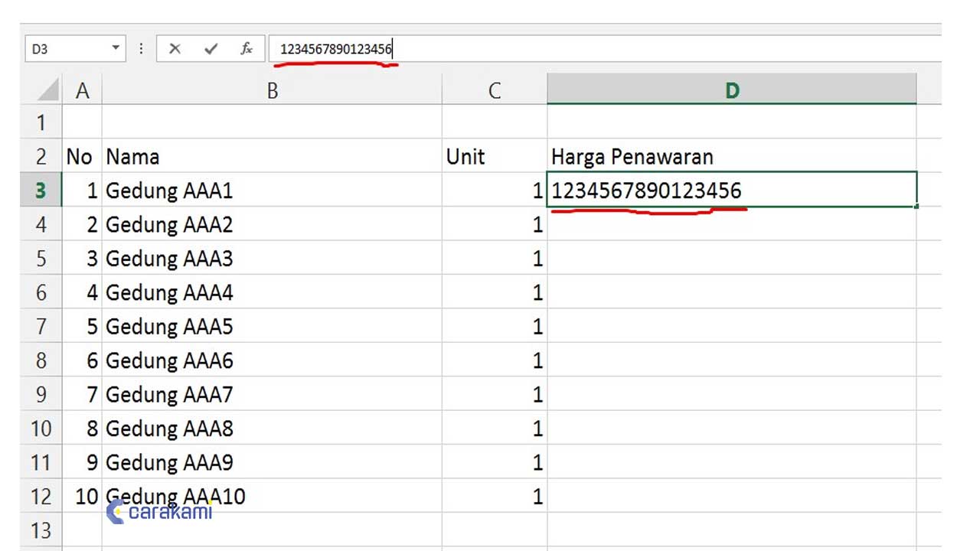
Task: Select the column A header
Action: [82, 89]
